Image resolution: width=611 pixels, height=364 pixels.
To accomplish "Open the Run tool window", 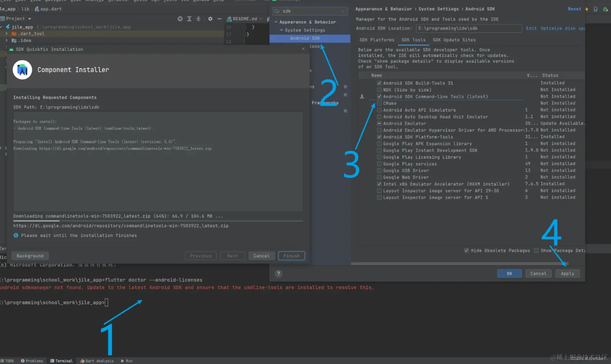I will (127, 361).
